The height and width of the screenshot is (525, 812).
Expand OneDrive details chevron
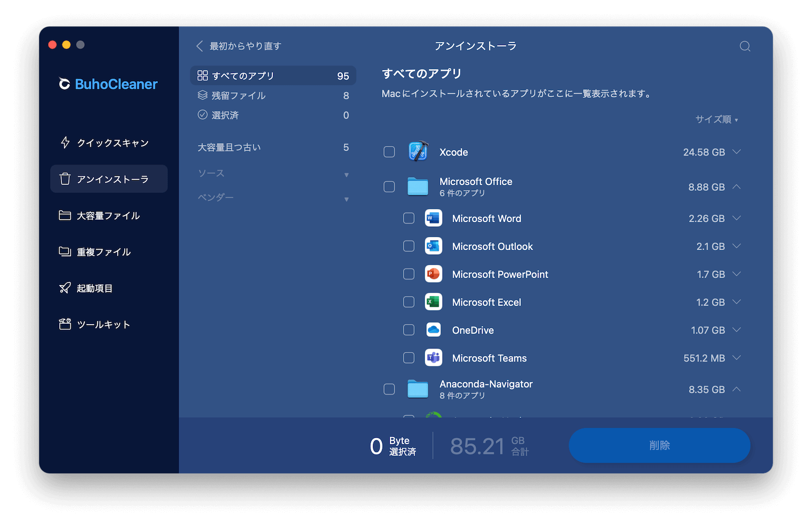737,330
